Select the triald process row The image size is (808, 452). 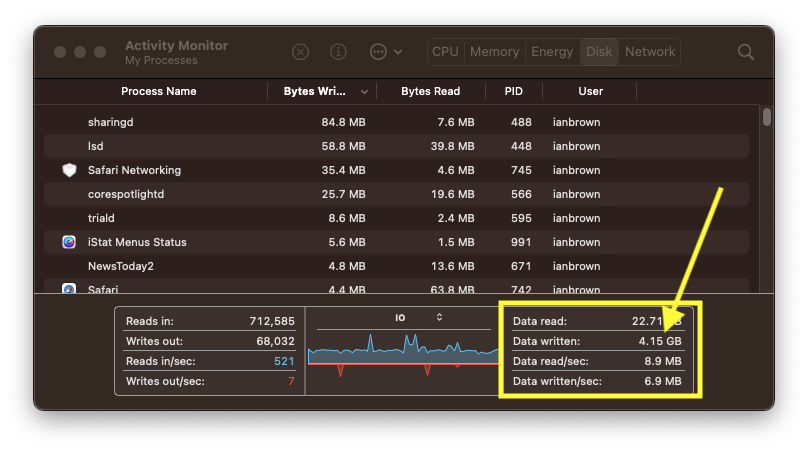(396, 218)
